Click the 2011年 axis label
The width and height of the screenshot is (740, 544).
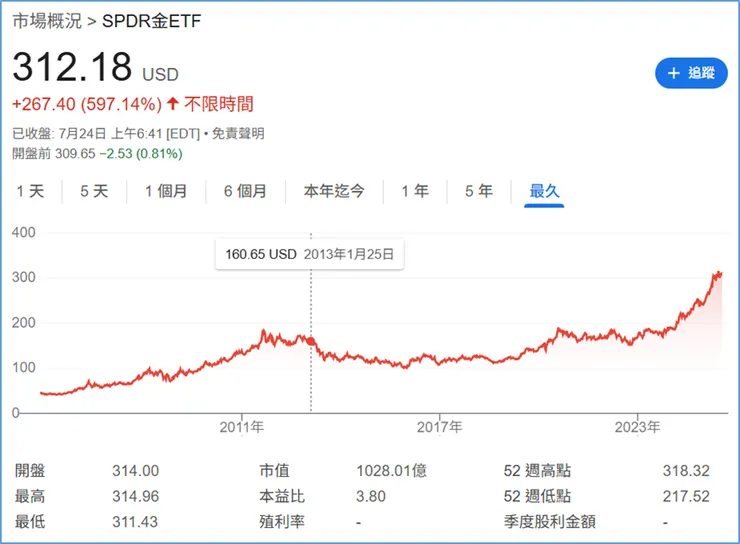[x=242, y=427]
